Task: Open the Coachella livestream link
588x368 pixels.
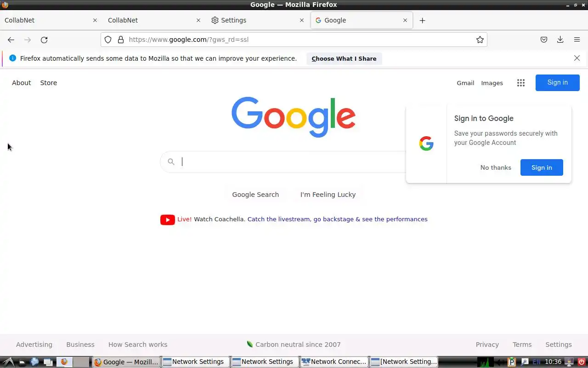Action: coord(337,219)
